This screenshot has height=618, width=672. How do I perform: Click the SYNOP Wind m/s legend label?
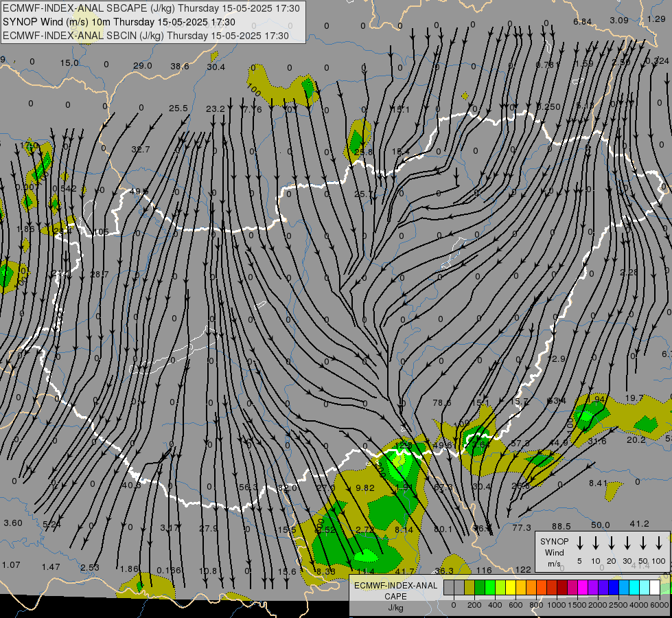point(554,552)
